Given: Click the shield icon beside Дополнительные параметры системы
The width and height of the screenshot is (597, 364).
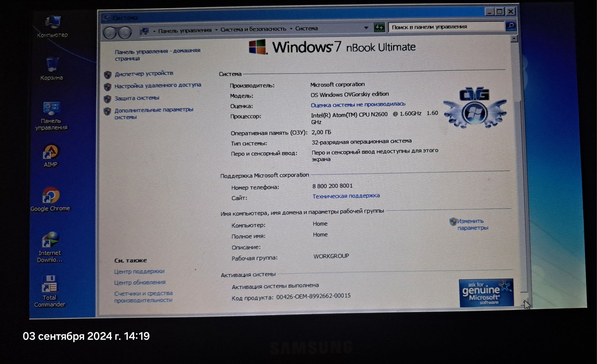Looking at the screenshot, I should 107,111.
